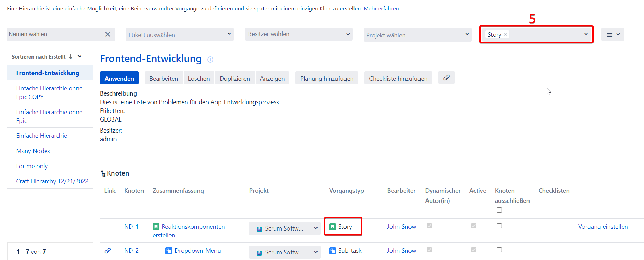Expand the Besitzer wählen dropdown
Viewport: 644px width, 260px height.
[298, 34]
